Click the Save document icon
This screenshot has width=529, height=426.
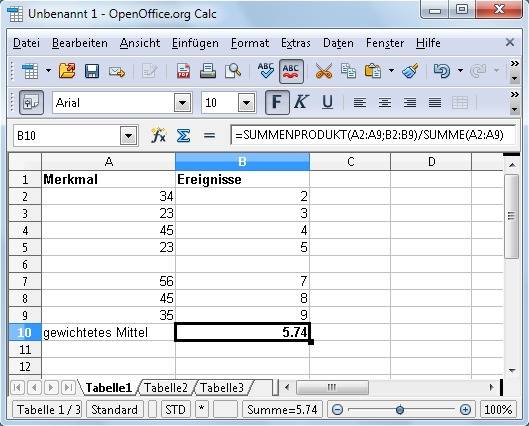pyautogui.click(x=92, y=71)
